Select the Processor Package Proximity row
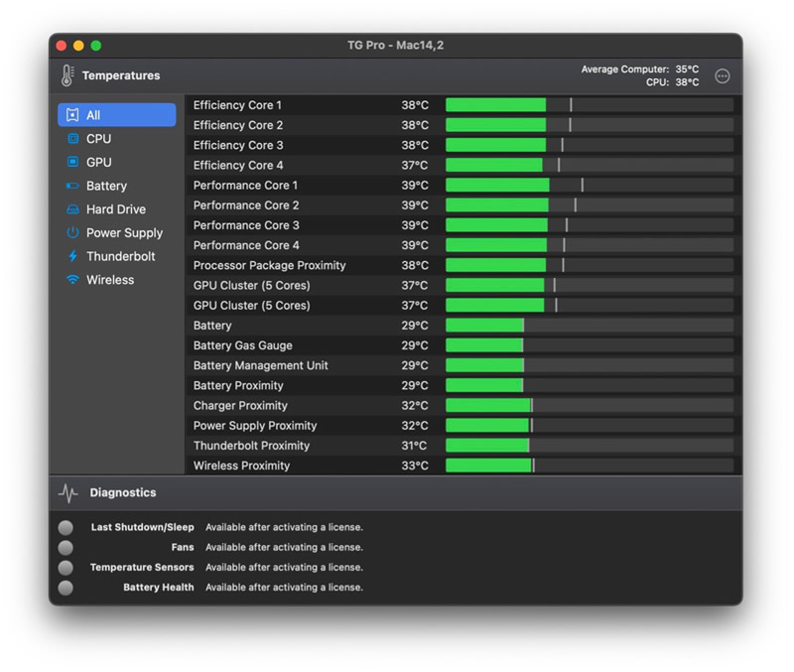 463,265
